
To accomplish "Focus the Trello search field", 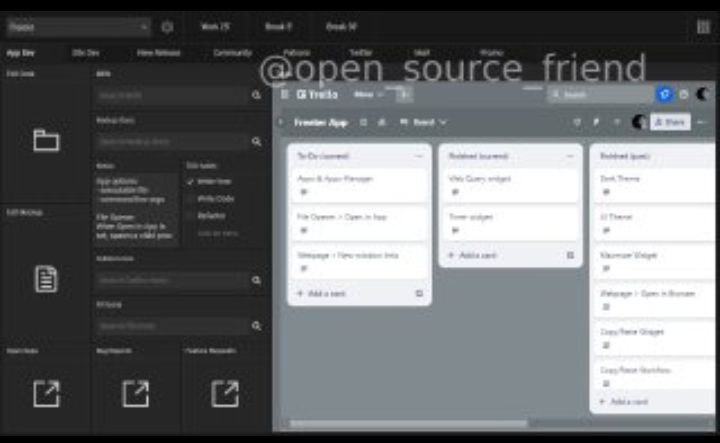I will tap(599, 95).
